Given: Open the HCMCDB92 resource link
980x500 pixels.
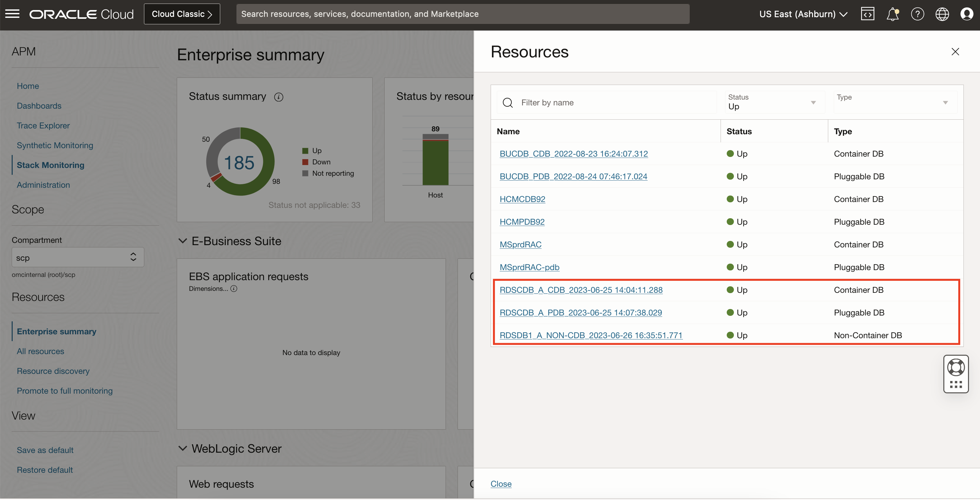Looking at the screenshot, I should [x=522, y=199].
